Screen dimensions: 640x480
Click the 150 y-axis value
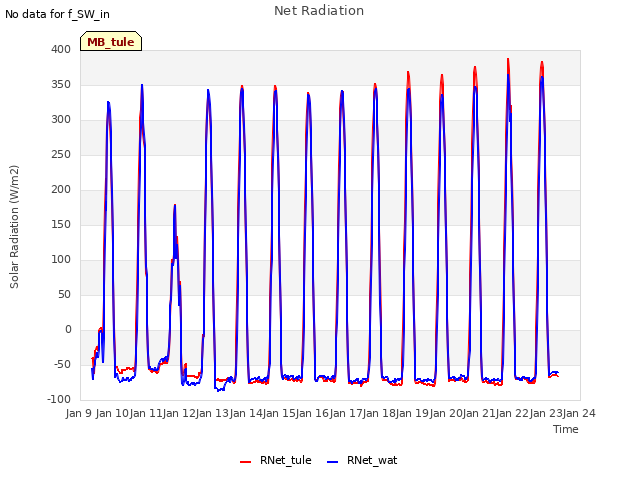click(61, 224)
